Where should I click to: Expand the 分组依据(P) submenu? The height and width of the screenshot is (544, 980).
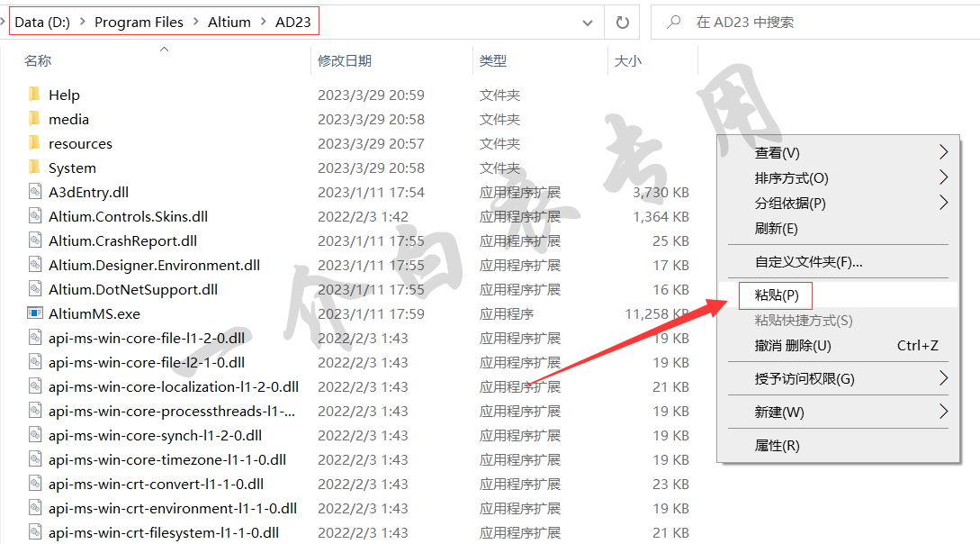[944, 203]
